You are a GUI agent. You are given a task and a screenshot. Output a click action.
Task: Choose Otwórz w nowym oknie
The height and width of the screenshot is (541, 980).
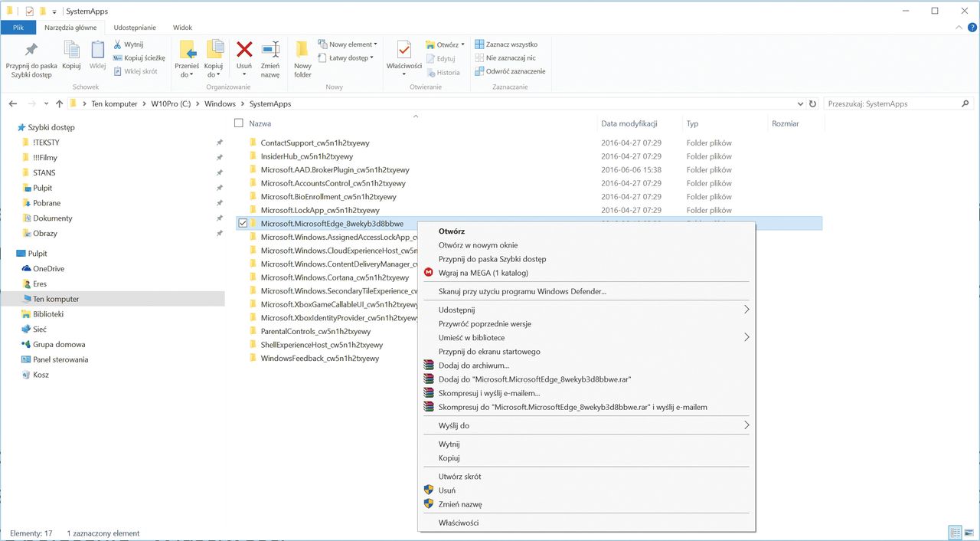click(x=478, y=245)
